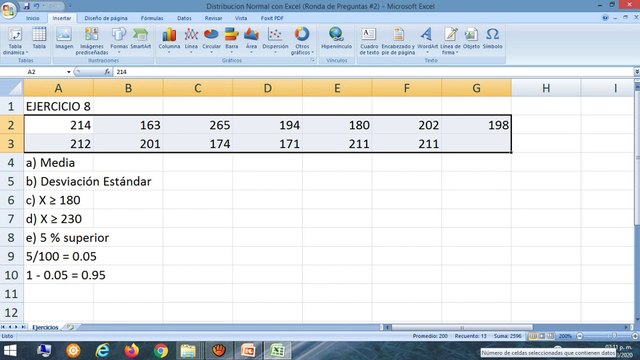Open Imágenes prediseñadas clip art
Viewport: 640px width, 360px height.
tap(92, 41)
